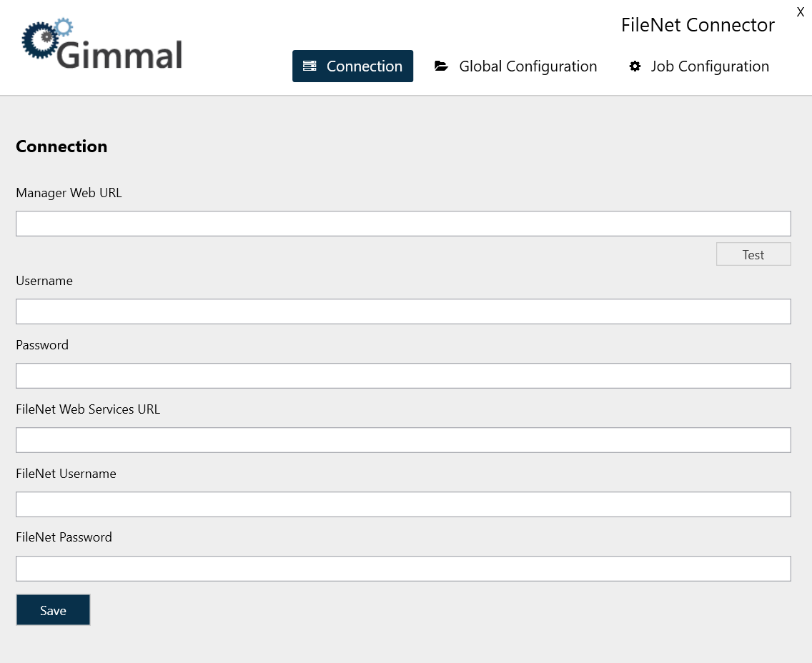The image size is (812, 663).
Task: Click the Connection tab's server icon
Action: pos(310,66)
